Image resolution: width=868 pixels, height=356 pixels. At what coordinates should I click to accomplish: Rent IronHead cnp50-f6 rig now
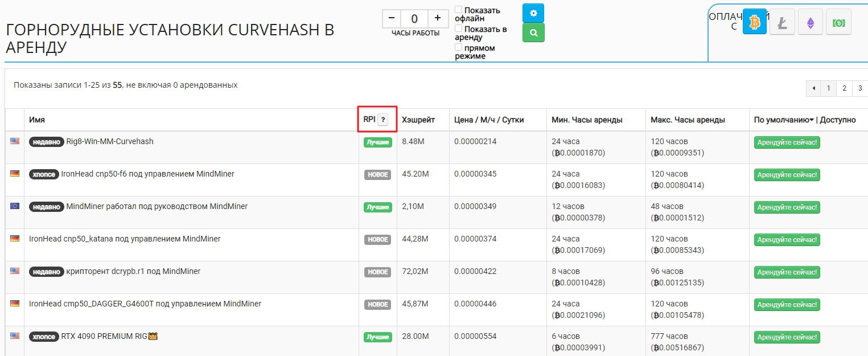[787, 175]
